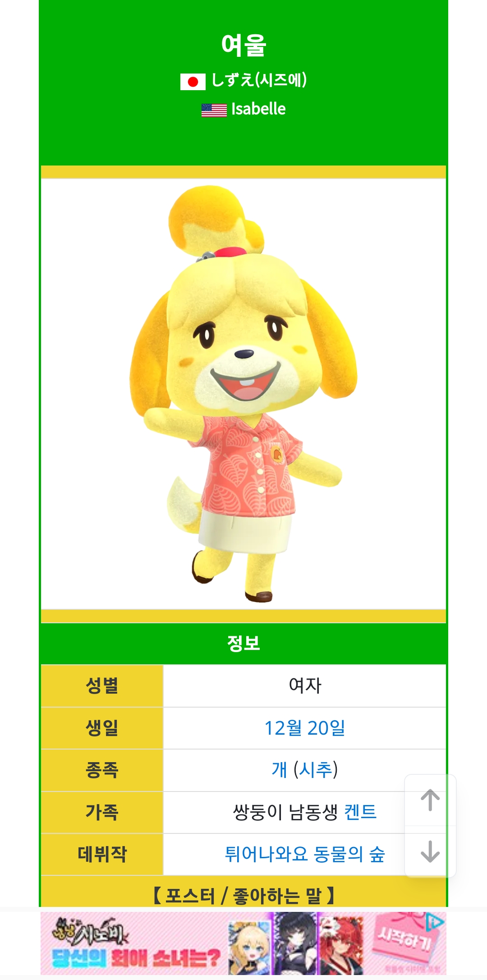This screenshot has height=980, width=487.
Task: Open the 12월 20일 birthday link
Action: [x=304, y=728]
